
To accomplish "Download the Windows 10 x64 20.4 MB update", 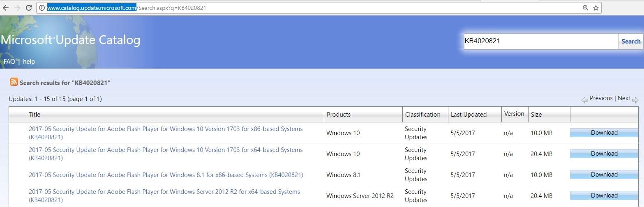I will [x=604, y=154].
